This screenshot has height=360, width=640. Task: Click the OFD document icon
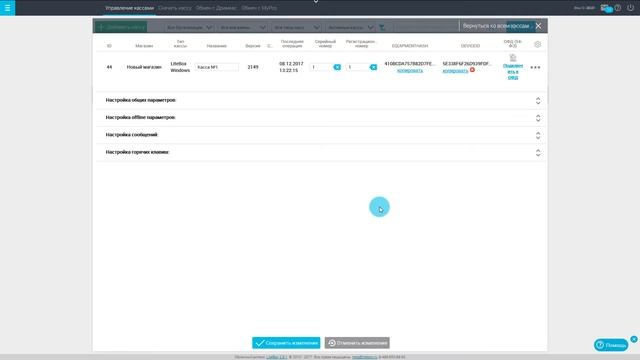pos(513,58)
